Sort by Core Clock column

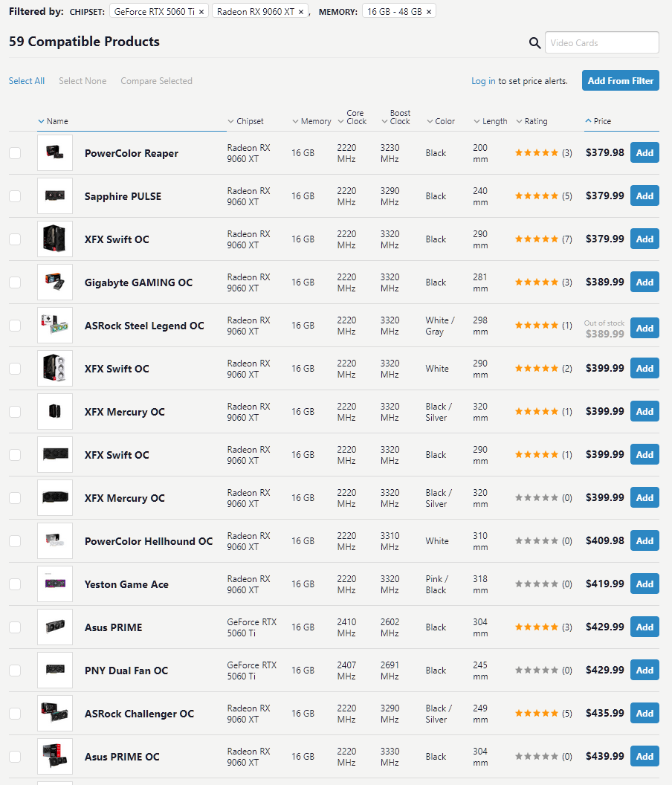point(352,117)
